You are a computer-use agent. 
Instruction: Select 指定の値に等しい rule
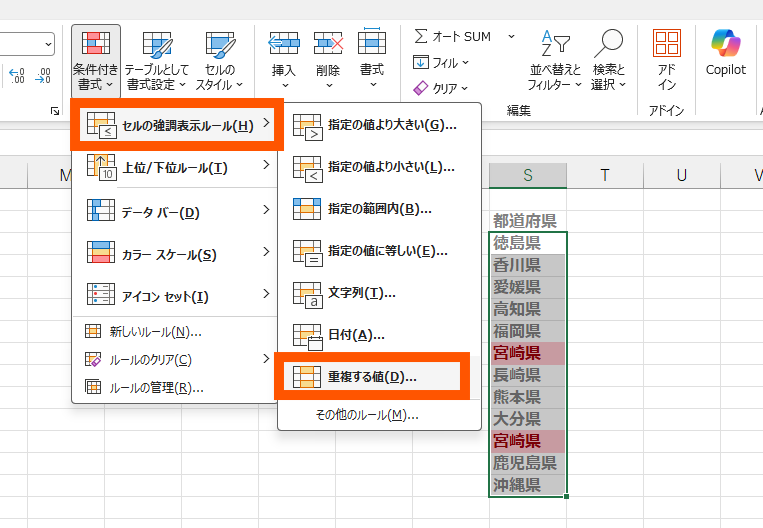[x=380, y=252]
